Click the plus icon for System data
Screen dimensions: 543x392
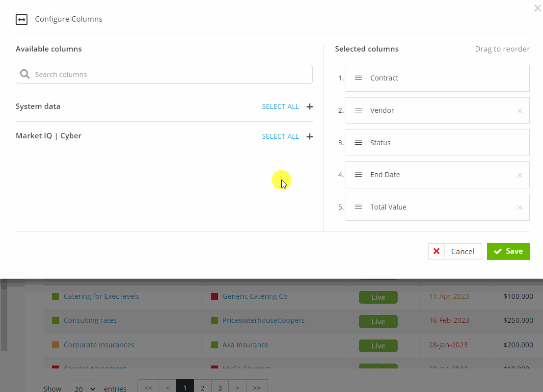[x=309, y=106]
